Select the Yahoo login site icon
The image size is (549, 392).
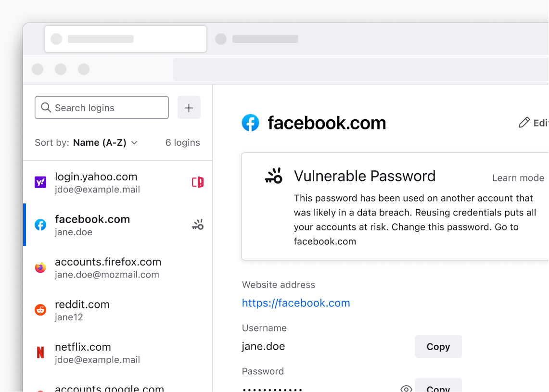pos(40,183)
